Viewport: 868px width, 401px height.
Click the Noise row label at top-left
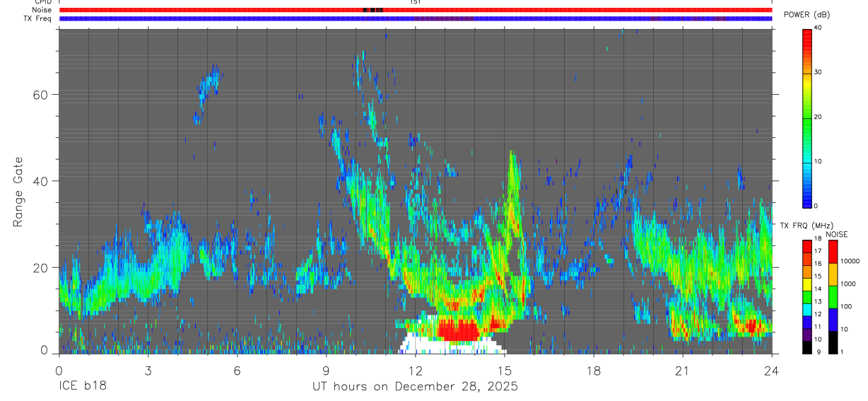(43, 10)
